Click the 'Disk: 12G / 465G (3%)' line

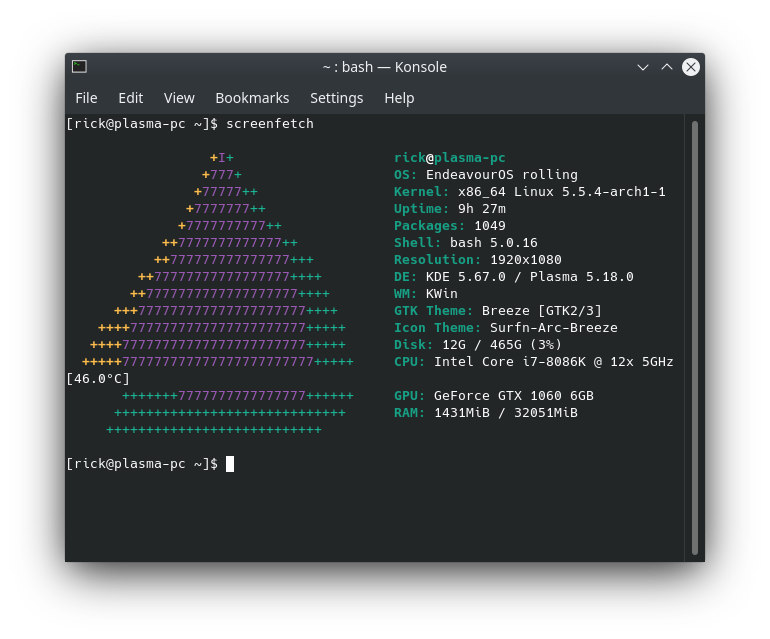(x=478, y=345)
